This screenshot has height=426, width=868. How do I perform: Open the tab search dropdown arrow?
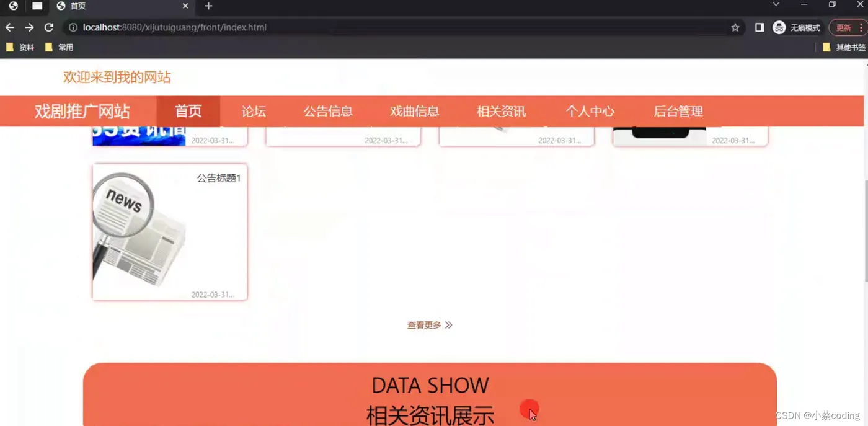tap(776, 4)
